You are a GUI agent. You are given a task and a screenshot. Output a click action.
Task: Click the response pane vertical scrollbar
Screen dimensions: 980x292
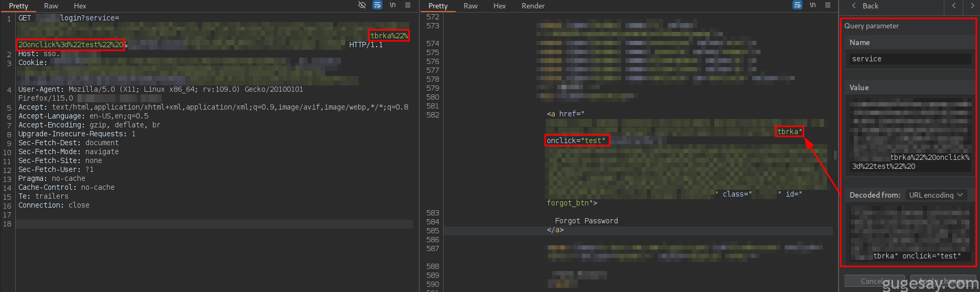(x=835, y=155)
